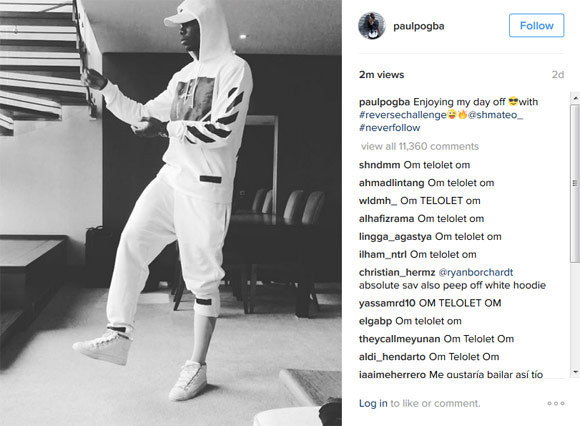Open the three-dot more options menu
The width and height of the screenshot is (580, 426).
pos(556,403)
